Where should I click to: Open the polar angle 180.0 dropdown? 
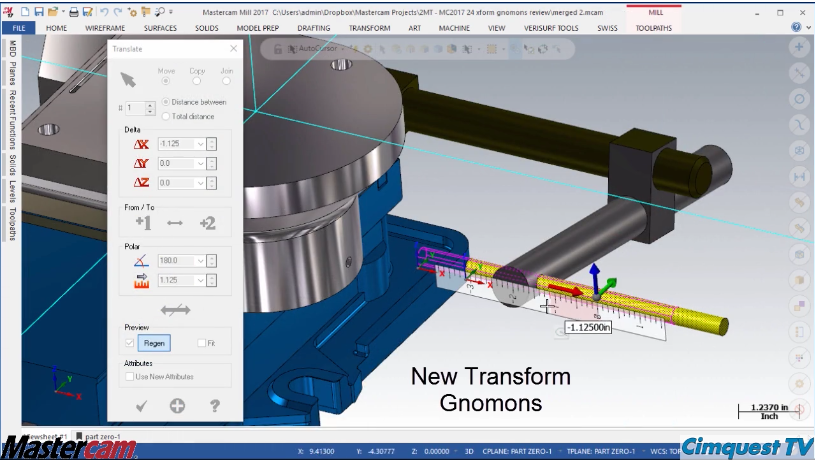coord(200,260)
